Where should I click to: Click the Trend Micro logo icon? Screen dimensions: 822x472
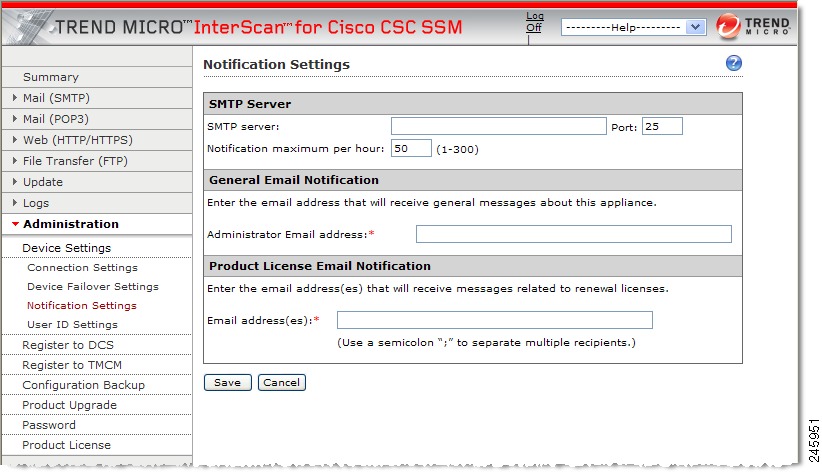pos(728,26)
